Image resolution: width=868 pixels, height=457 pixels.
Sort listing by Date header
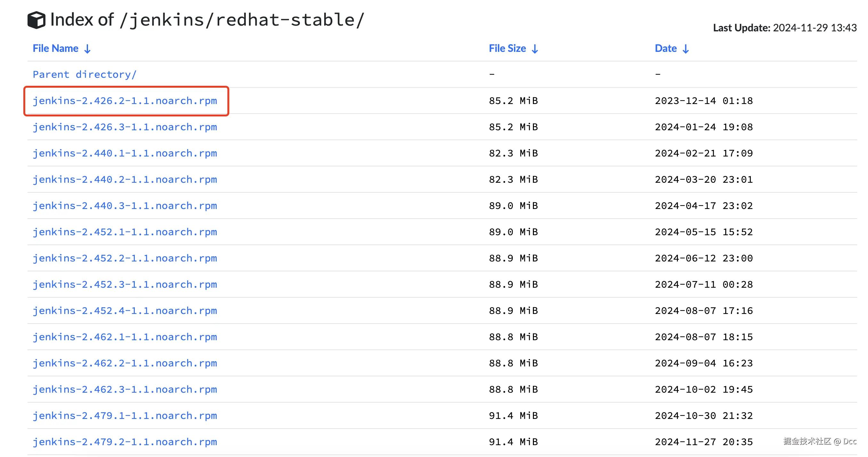pos(665,49)
